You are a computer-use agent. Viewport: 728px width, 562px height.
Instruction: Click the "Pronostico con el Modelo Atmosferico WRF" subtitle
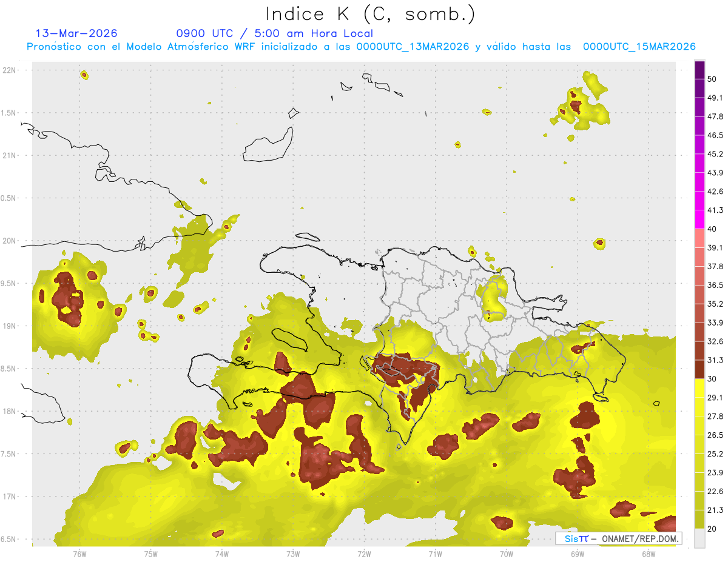pos(141,47)
